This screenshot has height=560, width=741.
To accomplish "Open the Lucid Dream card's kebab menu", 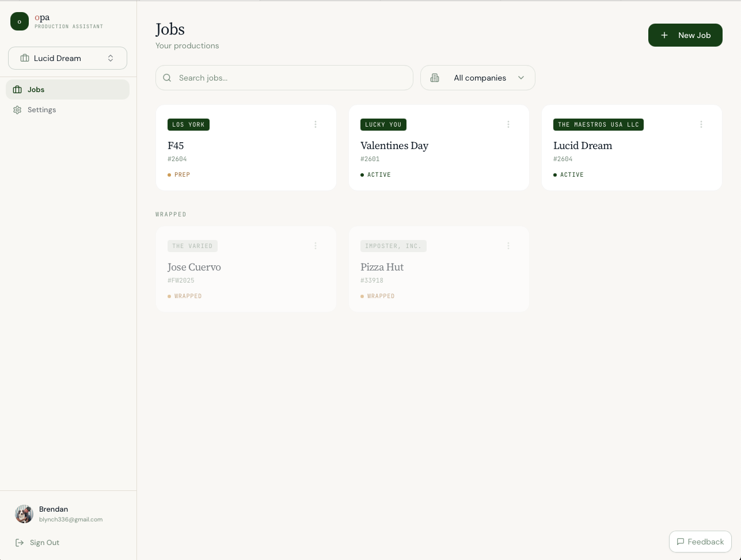I will coord(701,124).
